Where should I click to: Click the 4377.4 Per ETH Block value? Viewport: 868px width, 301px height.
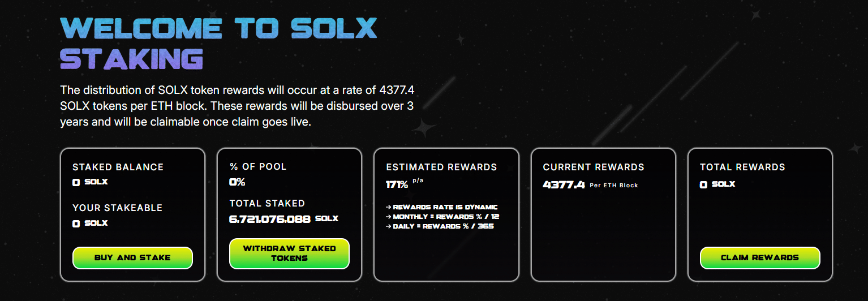click(590, 184)
